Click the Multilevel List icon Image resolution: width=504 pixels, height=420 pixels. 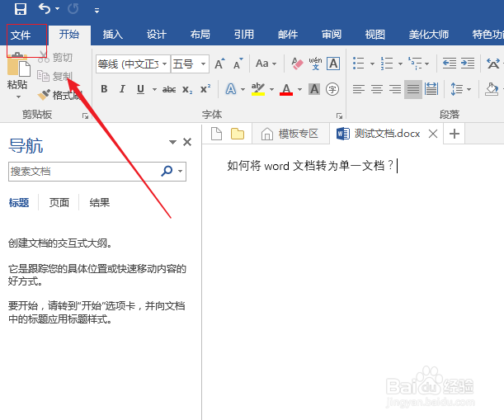pos(415,64)
